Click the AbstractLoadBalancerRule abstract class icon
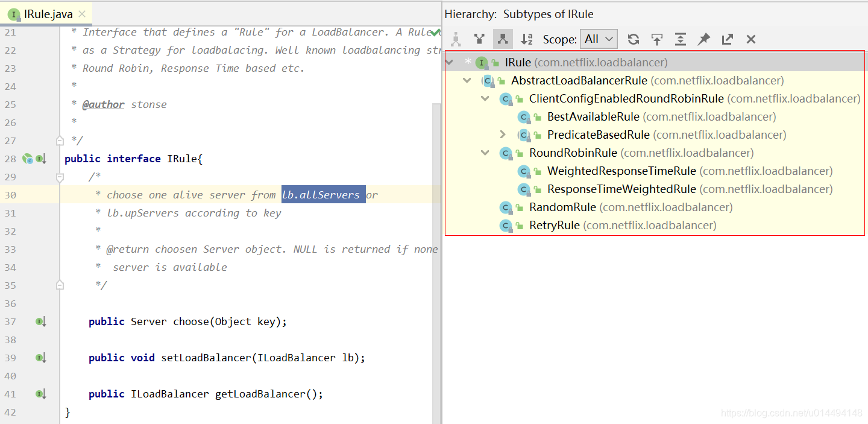Viewport: 868px width, 424px height. (x=488, y=80)
